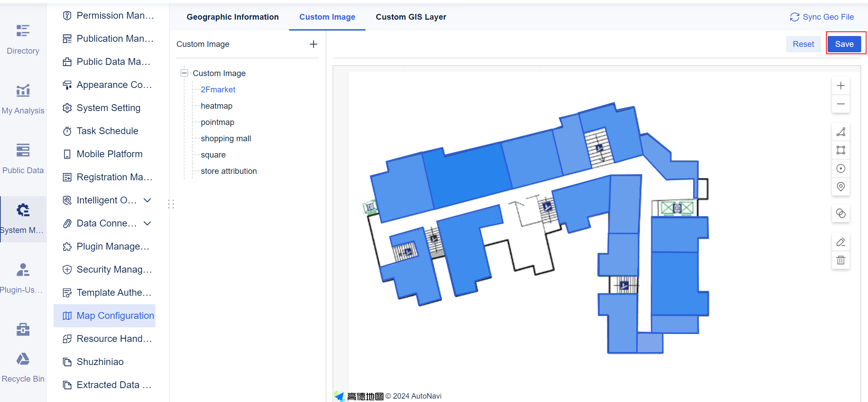868x402 pixels.
Task: Add a new custom image with plus icon
Action: point(314,44)
